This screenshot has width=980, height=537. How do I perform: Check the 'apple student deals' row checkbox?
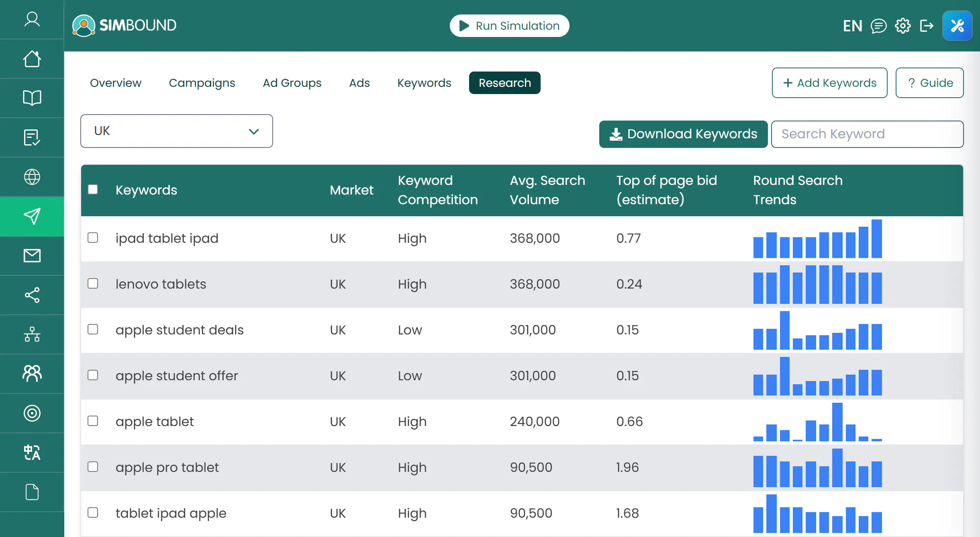(93, 329)
